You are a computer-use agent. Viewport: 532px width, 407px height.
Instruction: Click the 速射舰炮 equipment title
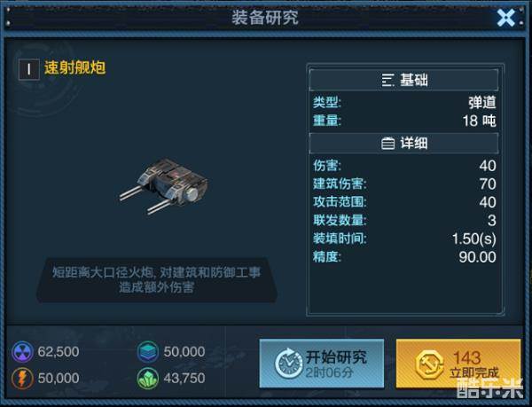(x=75, y=67)
